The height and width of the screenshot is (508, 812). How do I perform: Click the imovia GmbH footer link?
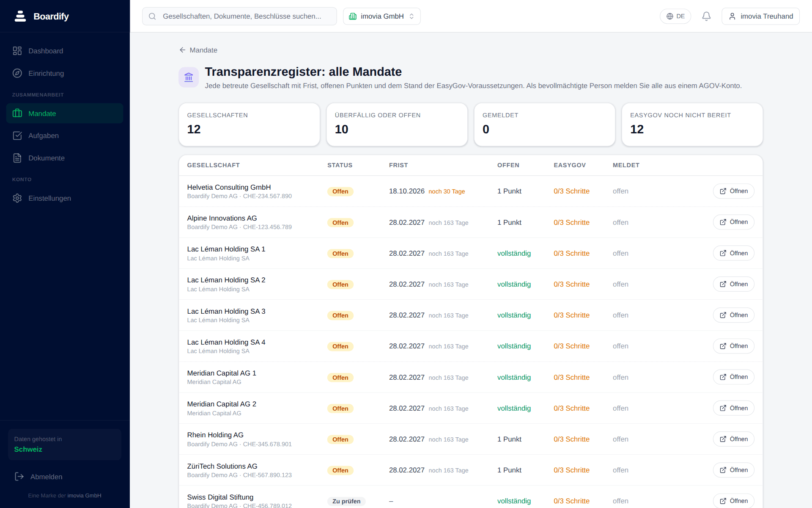pos(84,495)
